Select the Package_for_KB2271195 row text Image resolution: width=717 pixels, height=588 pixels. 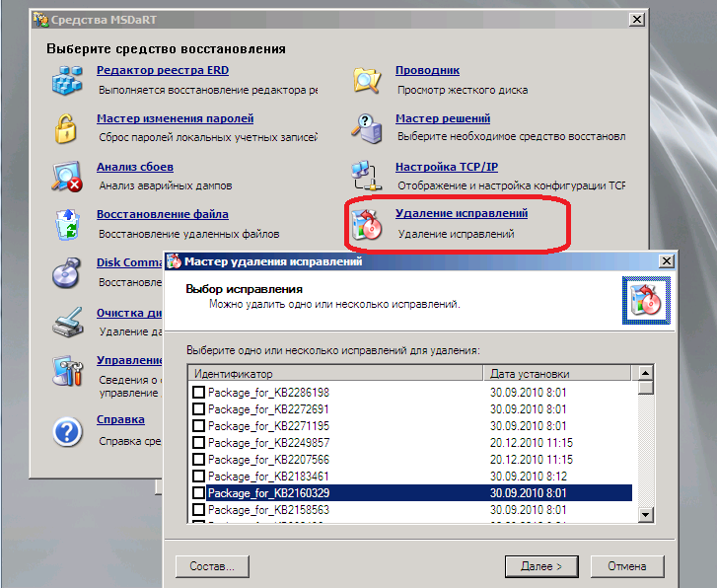point(268,426)
